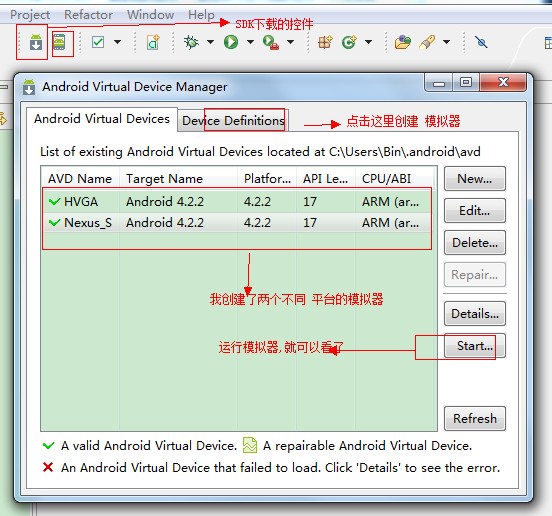Click the New Java Class icon
This screenshot has height=516, width=552.
pyautogui.click(x=349, y=42)
